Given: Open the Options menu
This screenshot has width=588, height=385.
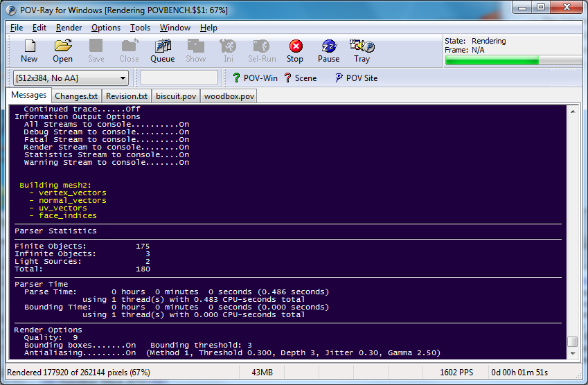Looking at the screenshot, I should tap(106, 28).
